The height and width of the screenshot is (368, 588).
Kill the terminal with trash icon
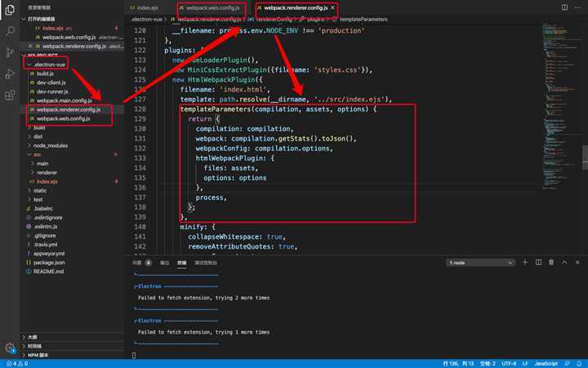click(551, 263)
